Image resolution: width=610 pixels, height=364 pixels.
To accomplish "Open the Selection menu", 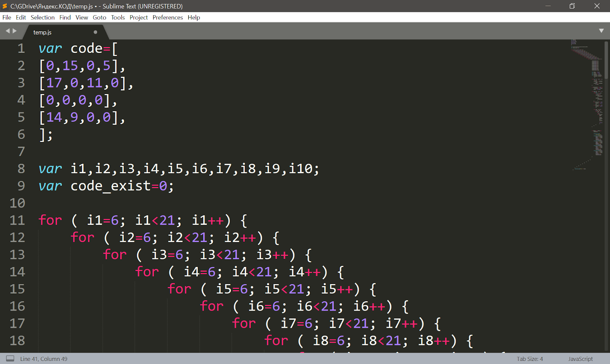I will [x=43, y=18].
